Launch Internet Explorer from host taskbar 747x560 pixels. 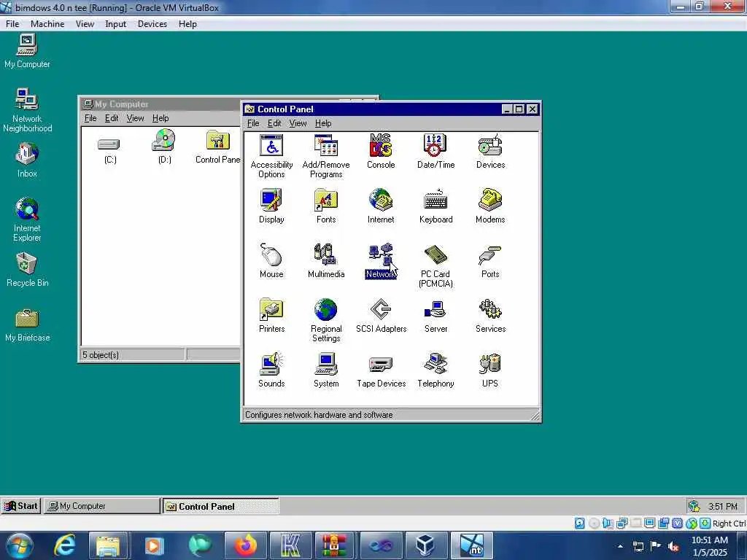coord(64,545)
